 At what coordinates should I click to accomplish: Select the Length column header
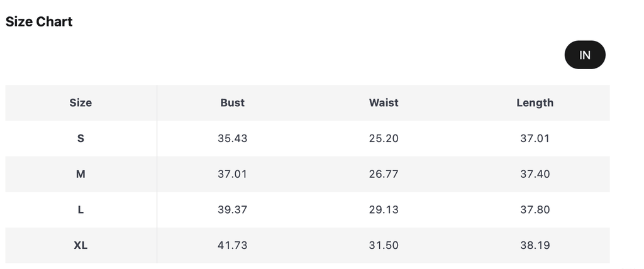point(535,102)
